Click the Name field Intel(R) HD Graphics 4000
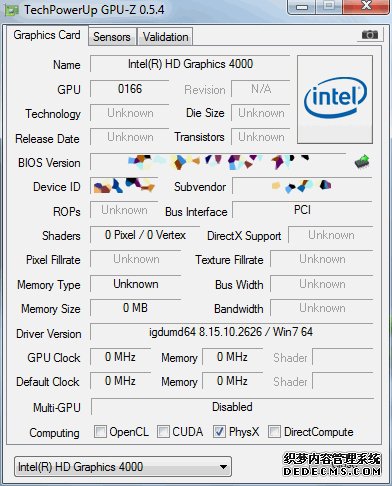The height and width of the screenshot is (486, 392). [190, 64]
